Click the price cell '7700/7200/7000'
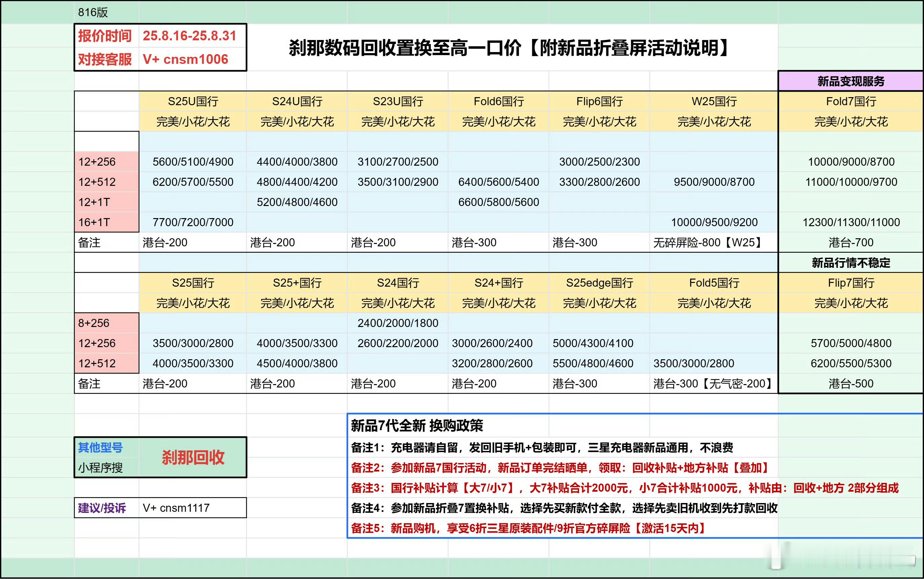Screen dimensions: 924x579 point(193,222)
